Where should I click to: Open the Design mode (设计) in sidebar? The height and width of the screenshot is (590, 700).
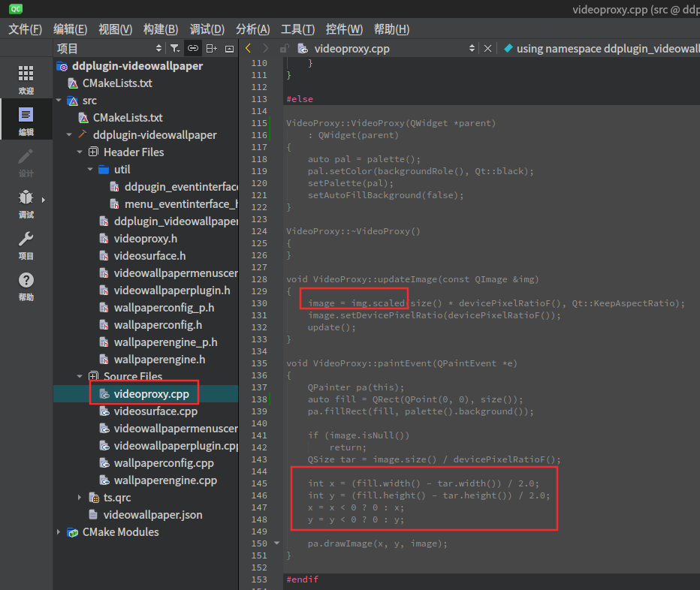[x=26, y=163]
